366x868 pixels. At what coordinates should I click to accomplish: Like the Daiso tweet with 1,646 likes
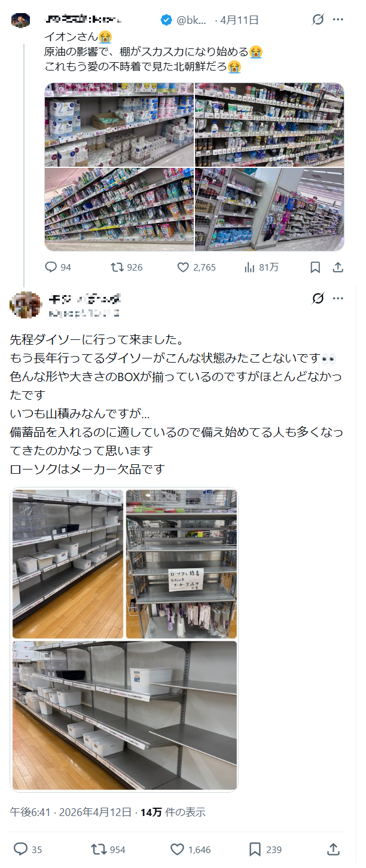coord(177,849)
